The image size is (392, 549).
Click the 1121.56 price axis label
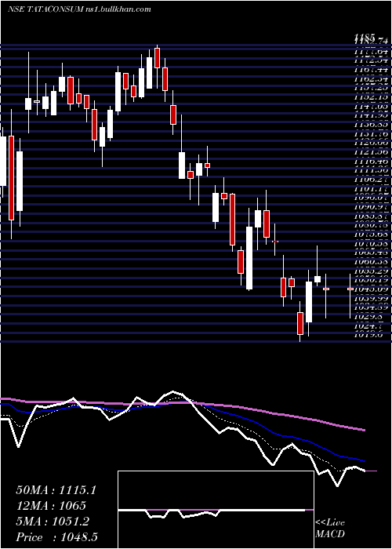click(x=372, y=153)
